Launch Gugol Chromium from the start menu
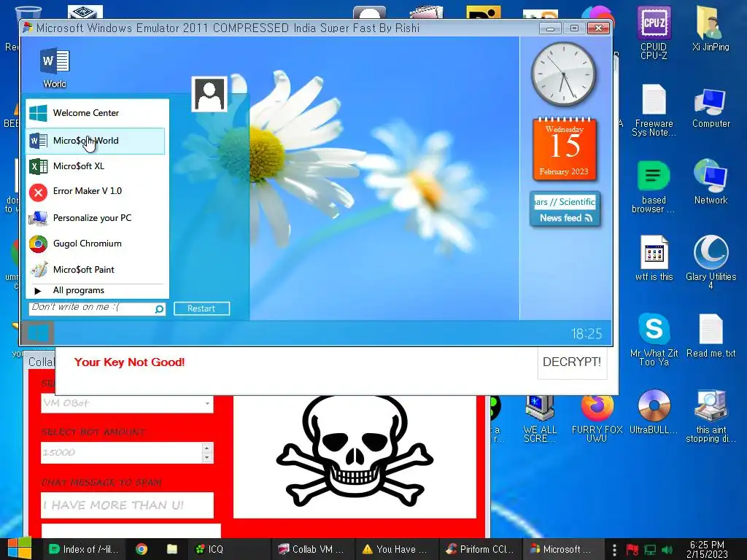Viewport: 747px width, 560px height. [97, 244]
